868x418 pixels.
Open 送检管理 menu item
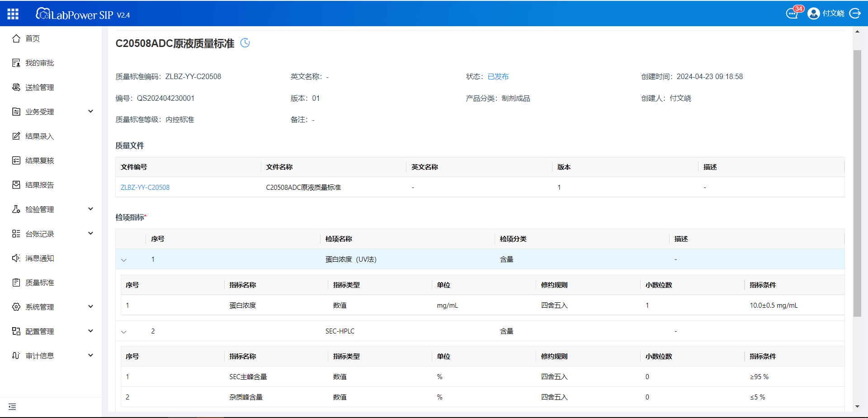pos(40,87)
